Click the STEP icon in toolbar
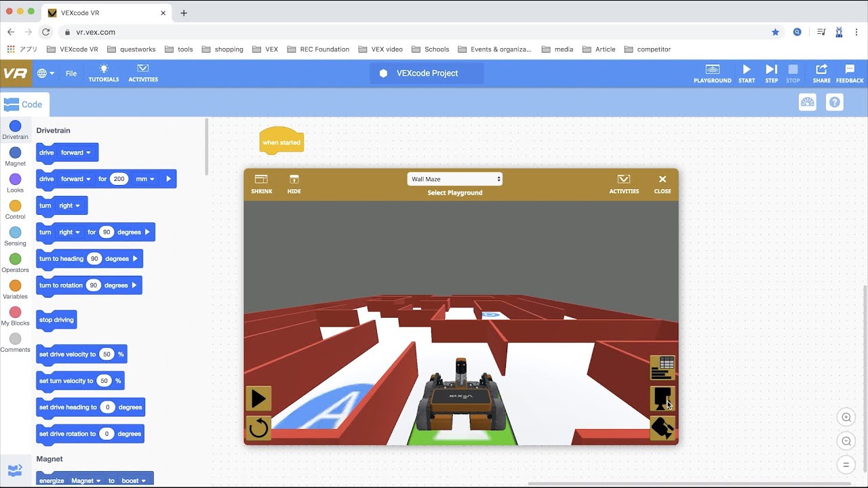This screenshot has width=868, height=488. [772, 73]
